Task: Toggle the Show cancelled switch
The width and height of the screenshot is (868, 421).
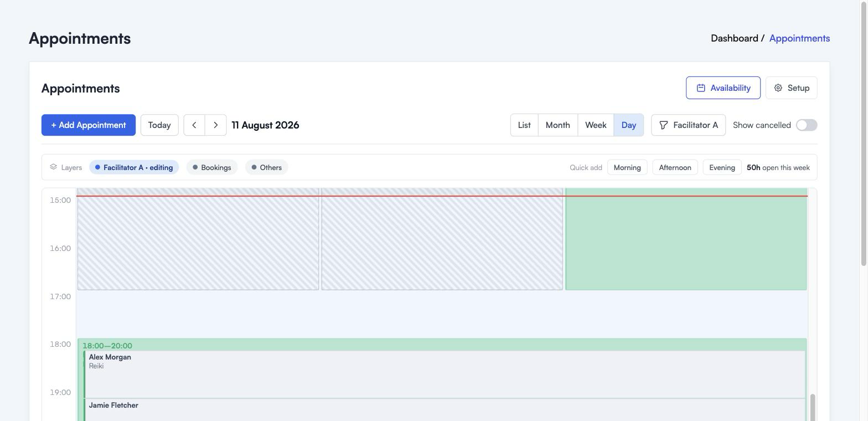Action: tap(807, 125)
